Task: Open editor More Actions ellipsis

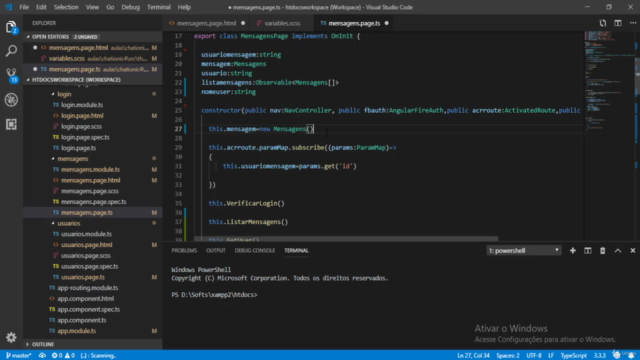Action: tap(633, 23)
